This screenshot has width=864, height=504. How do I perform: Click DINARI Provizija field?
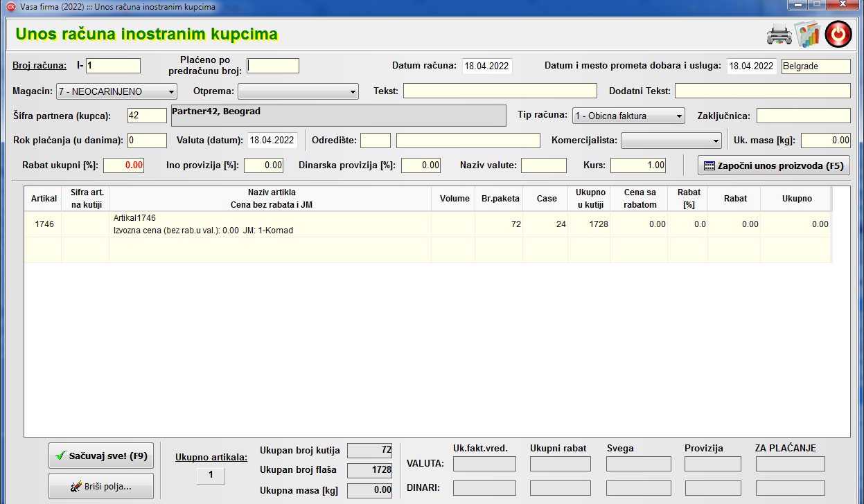[x=713, y=488]
